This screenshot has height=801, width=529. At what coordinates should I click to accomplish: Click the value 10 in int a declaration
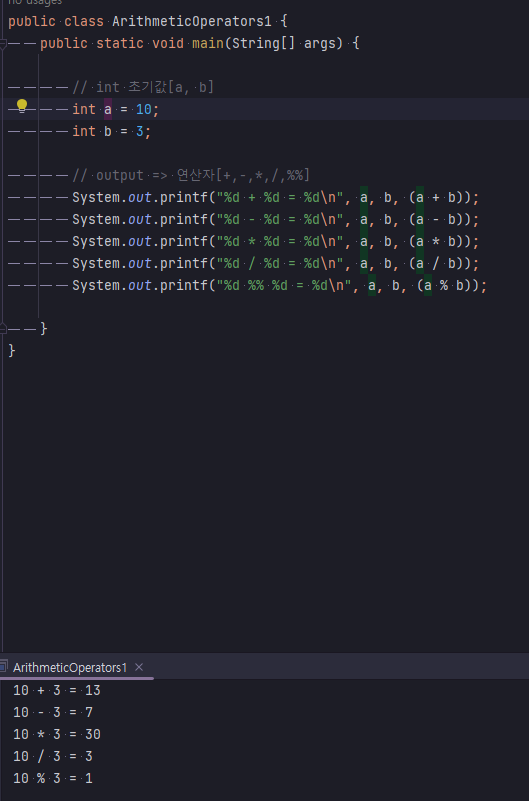point(144,109)
